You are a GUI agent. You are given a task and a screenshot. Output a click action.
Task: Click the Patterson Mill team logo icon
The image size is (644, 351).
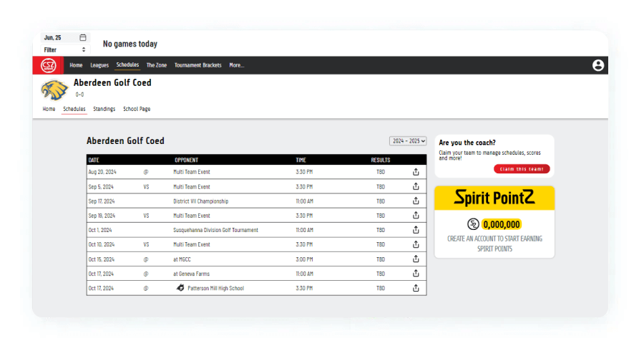[x=180, y=288]
